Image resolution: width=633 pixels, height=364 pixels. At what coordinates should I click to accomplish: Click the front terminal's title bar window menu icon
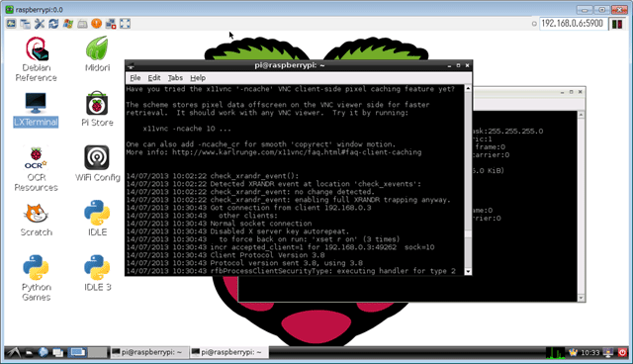(131, 66)
